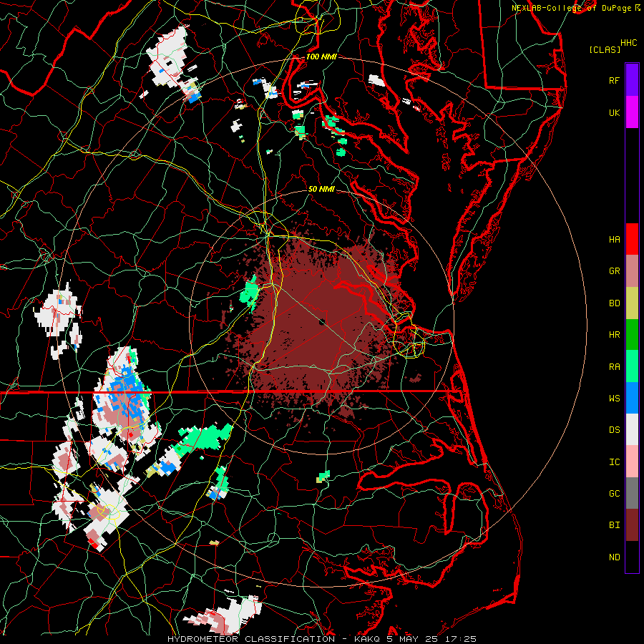Click the UK magenta legend swatch

click(632, 112)
